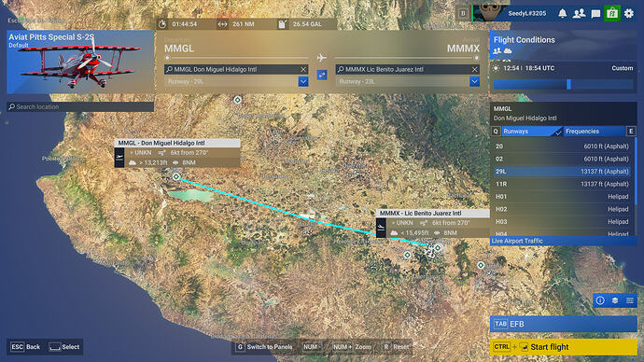Click the multiplayer icon in Flight Conditions

click(497, 51)
